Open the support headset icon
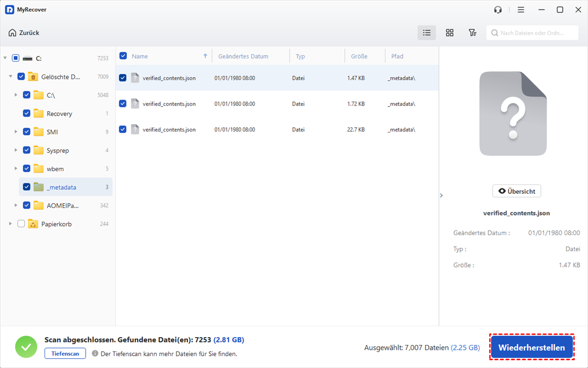This screenshot has width=588, height=368. tap(498, 10)
